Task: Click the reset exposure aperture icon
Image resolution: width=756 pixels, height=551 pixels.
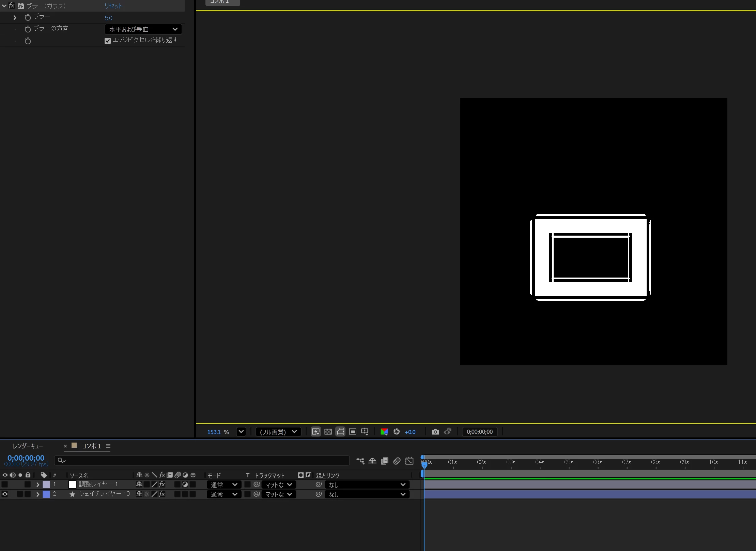Action: point(397,432)
